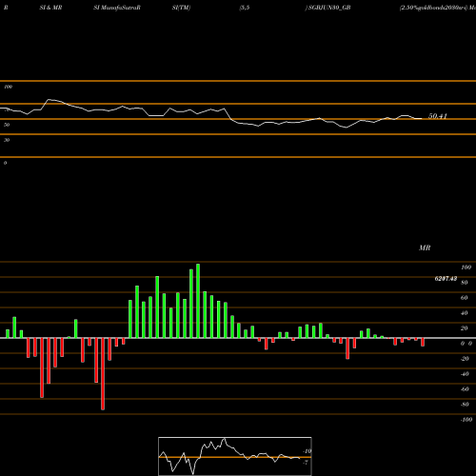
Task: Click the MR label above the histogram
Action: (x=425, y=248)
